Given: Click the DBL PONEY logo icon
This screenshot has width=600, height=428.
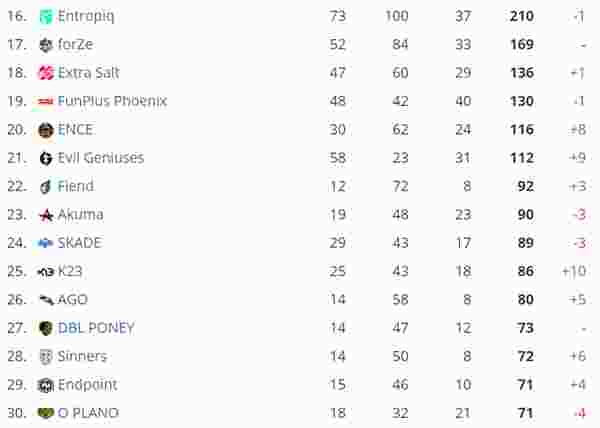Looking at the screenshot, I should [x=46, y=328].
